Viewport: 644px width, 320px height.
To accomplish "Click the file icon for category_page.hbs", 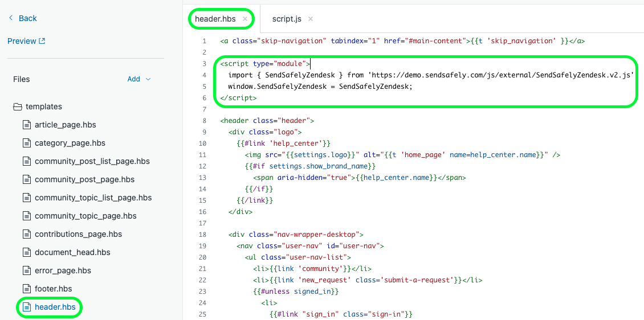I will point(27,143).
